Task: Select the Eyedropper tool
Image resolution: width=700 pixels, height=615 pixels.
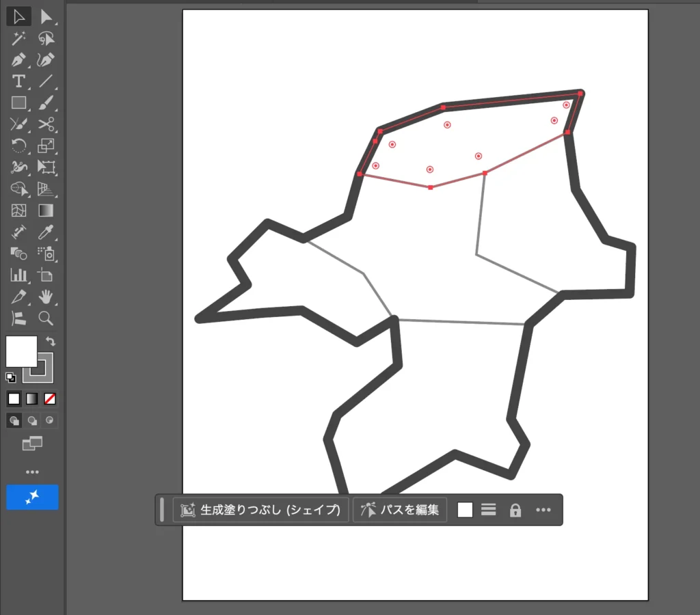Action: coord(46,232)
